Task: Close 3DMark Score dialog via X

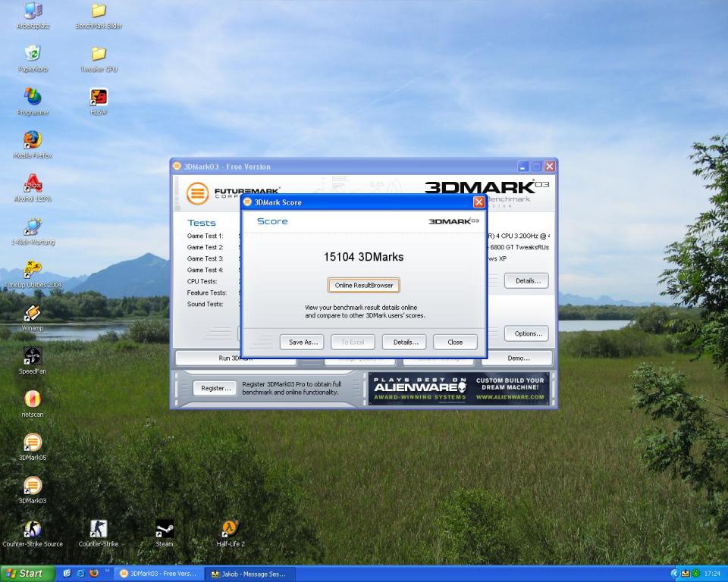Action: (x=479, y=202)
